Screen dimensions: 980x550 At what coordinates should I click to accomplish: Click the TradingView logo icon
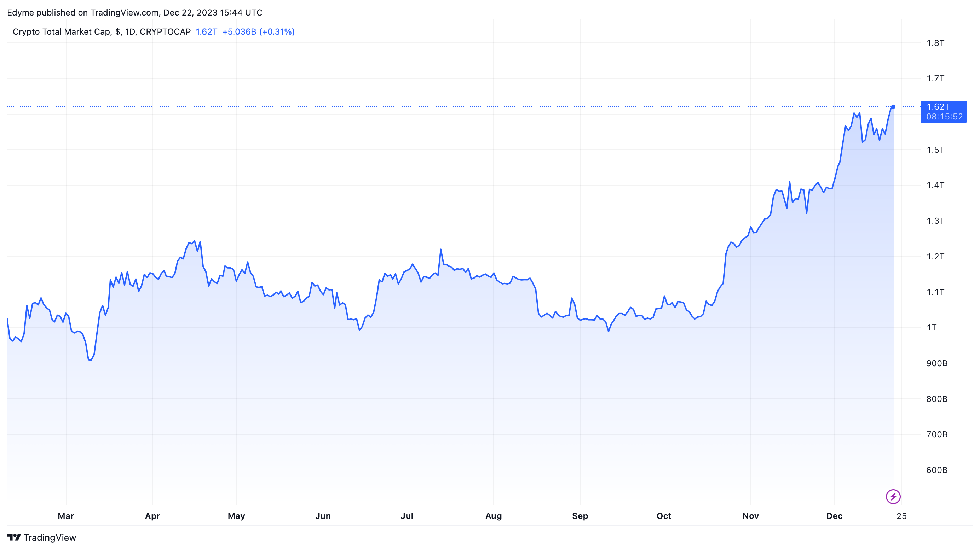(x=14, y=538)
